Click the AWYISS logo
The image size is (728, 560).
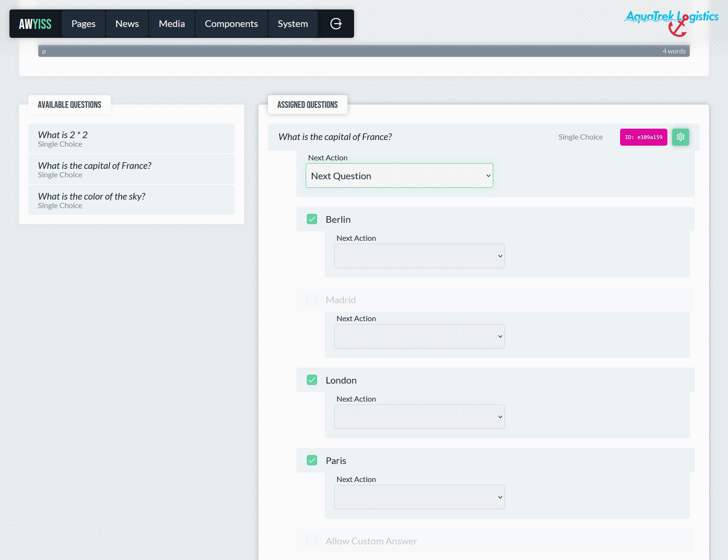tap(35, 24)
